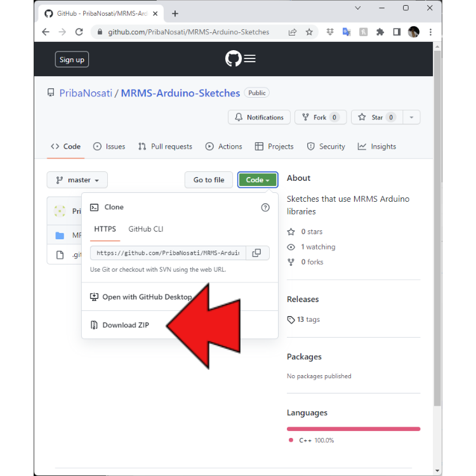Switch to the GitHub CLI tab
This screenshot has height=476, width=476.
coord(146,229)
